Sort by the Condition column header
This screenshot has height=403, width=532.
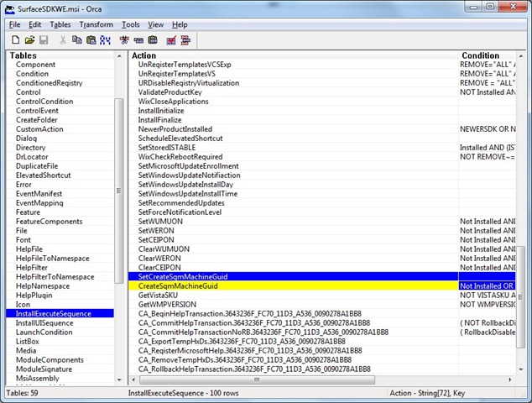coord(488,55)
